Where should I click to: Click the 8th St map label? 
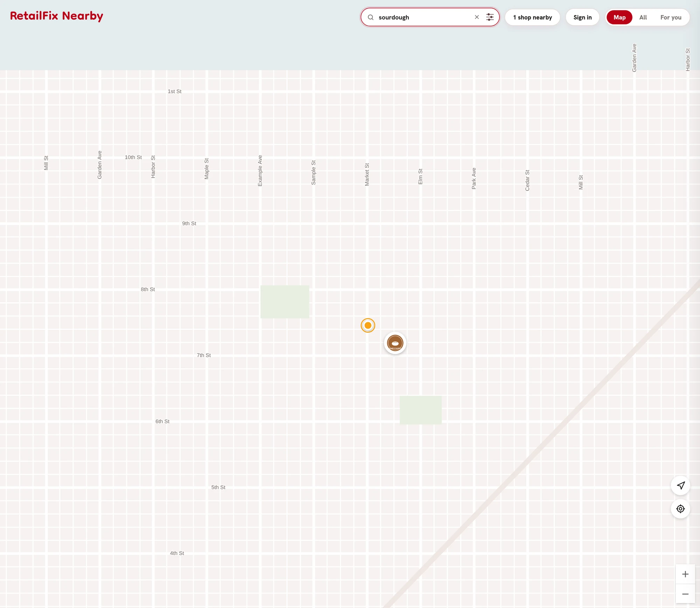coord(148,289)
